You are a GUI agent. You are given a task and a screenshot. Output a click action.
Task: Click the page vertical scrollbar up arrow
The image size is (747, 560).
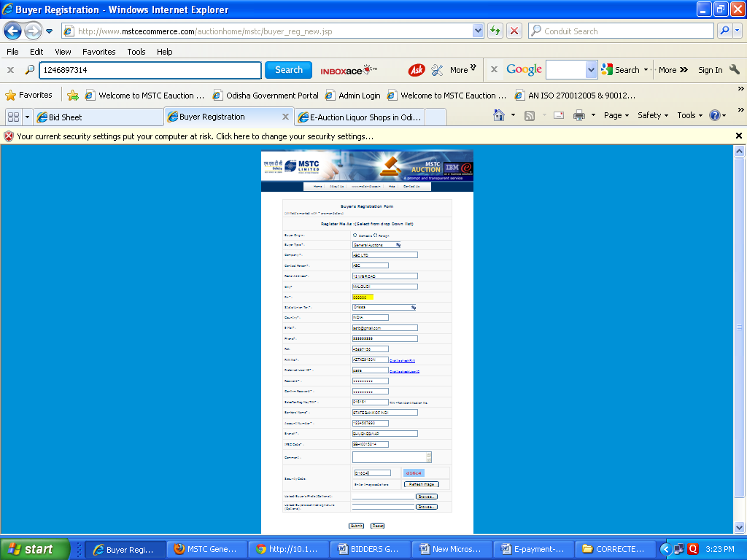(739, 152)
